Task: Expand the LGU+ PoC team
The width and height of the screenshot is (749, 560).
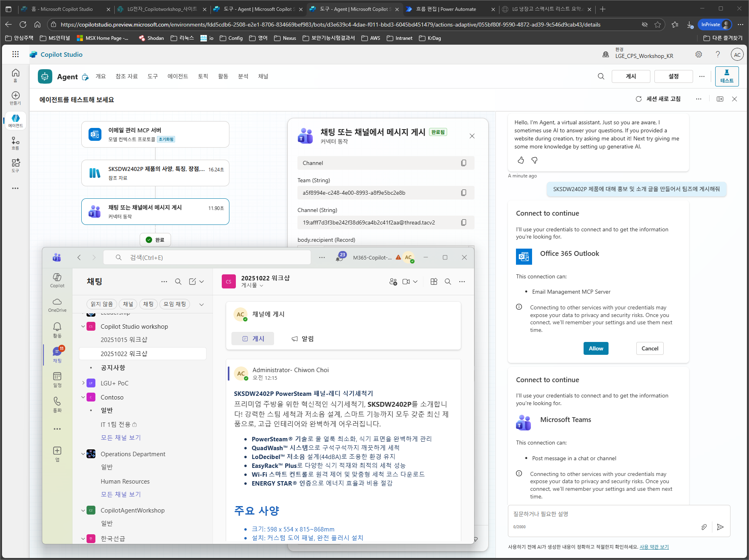Action: (x=83, y=383)
